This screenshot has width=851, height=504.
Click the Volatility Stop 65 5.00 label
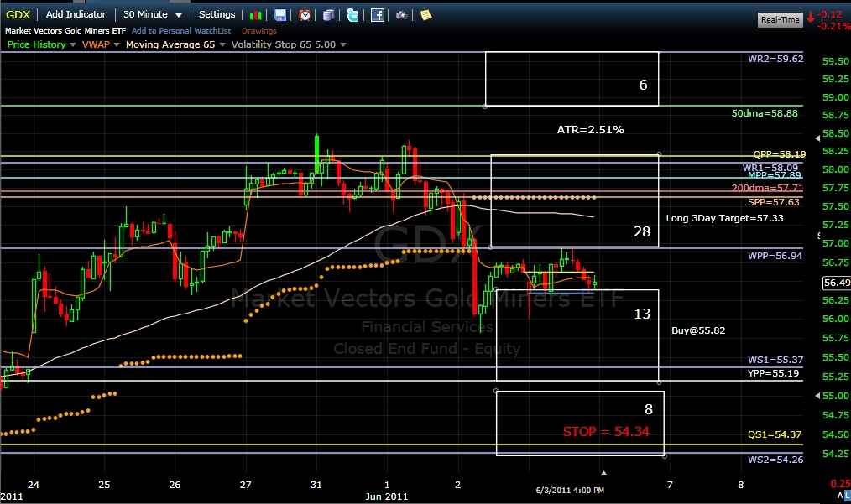click(x=284, y=44)
